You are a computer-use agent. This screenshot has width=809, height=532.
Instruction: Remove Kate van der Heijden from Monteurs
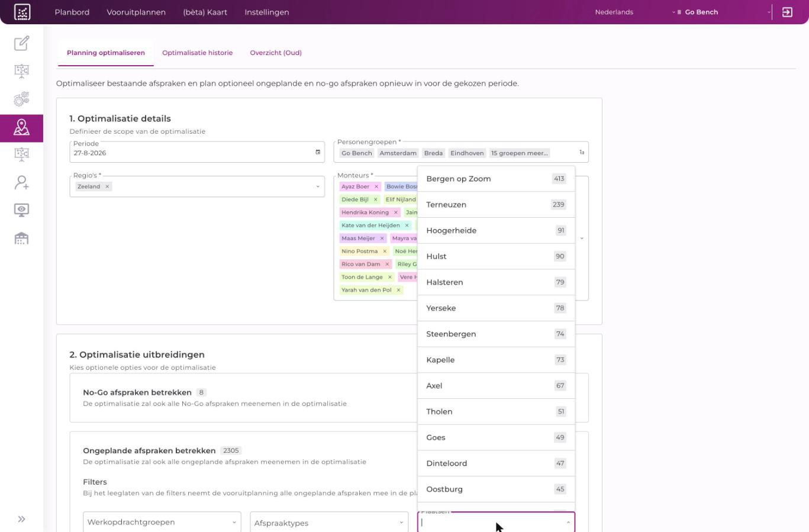(407, 225)
